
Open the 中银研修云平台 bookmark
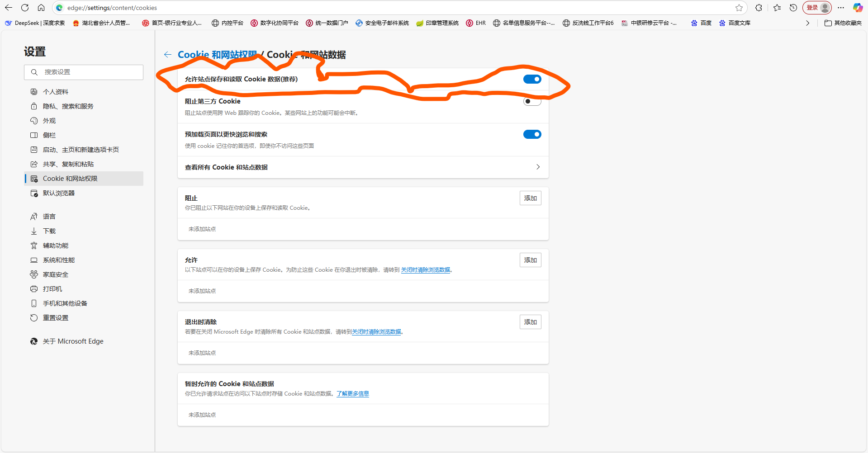pos(650,23)
